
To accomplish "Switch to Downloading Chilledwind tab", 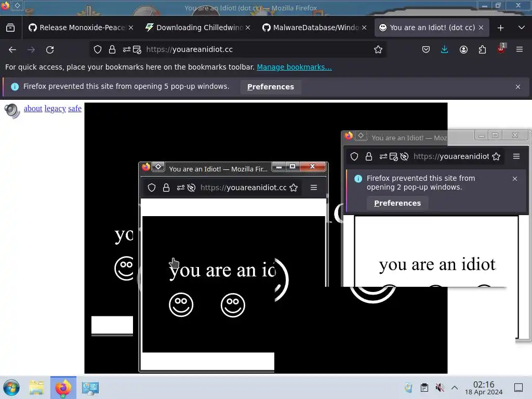I will click(x=198, y=28).
